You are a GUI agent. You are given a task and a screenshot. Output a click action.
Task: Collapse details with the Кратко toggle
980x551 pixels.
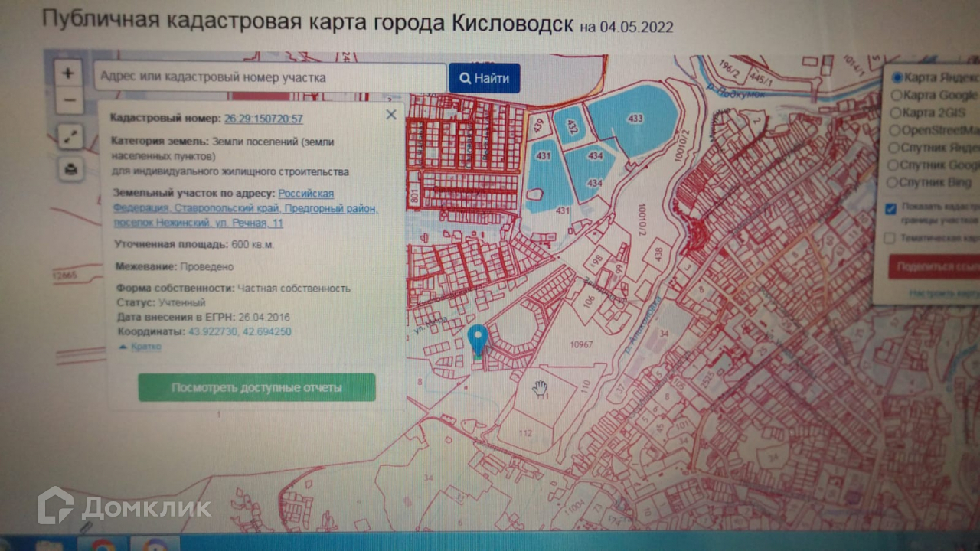pyautogui.click(x=139, y=347)
